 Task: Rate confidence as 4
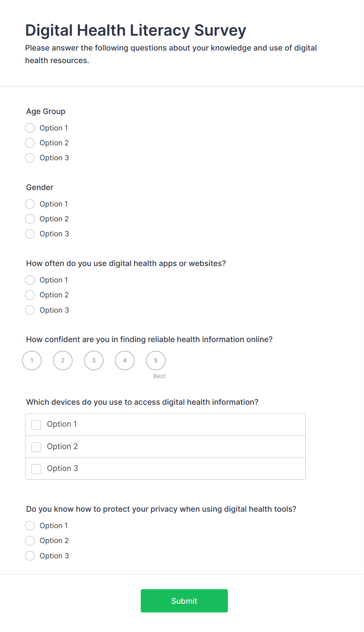pos(125,360)
